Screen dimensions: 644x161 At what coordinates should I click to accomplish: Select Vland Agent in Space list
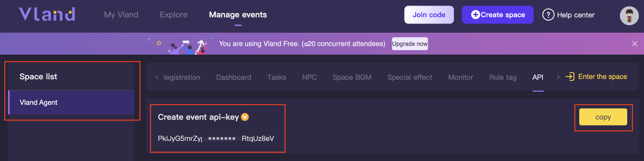click(x=71, y=102)
